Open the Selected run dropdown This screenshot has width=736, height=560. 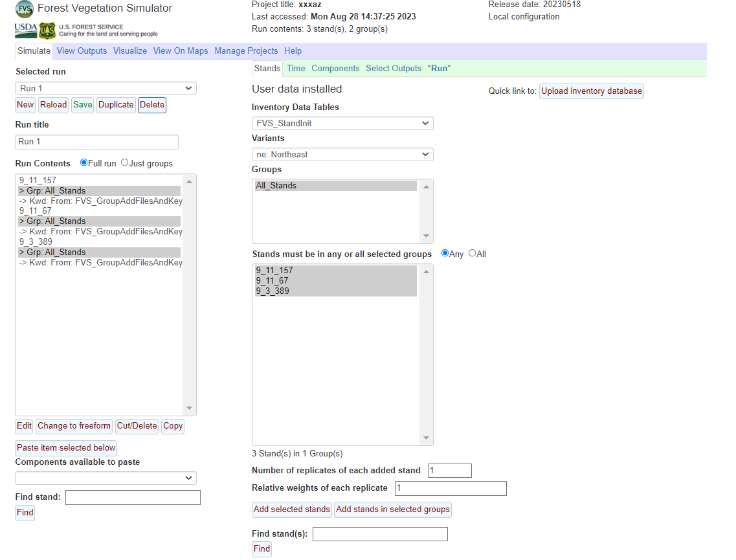pyautogui.click(x=106, y=88)
